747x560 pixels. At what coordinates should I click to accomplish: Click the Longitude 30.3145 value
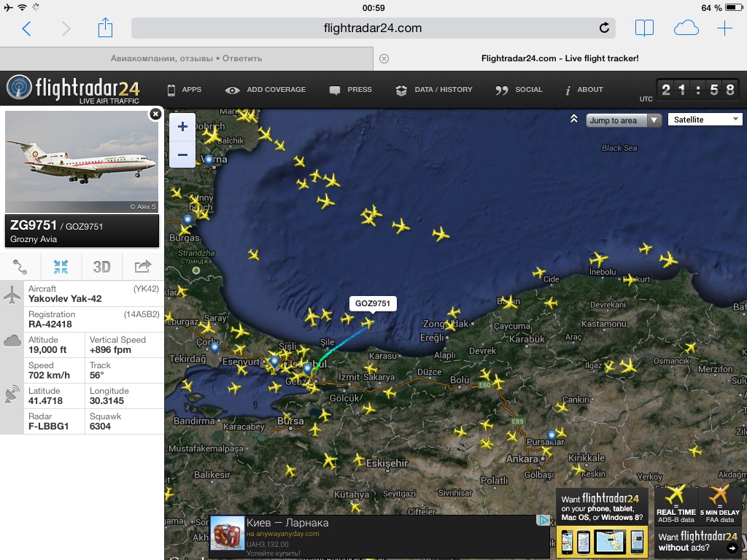point(107,401)
